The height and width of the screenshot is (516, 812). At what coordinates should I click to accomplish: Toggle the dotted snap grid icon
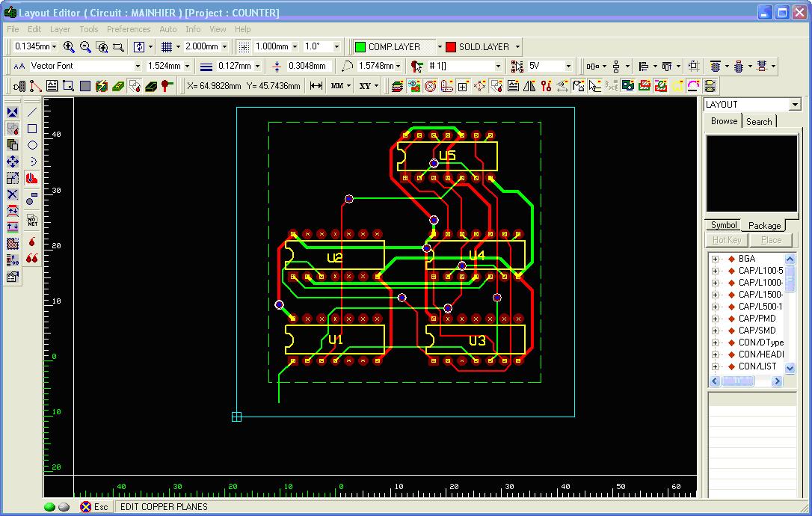[x=244, y=46]
